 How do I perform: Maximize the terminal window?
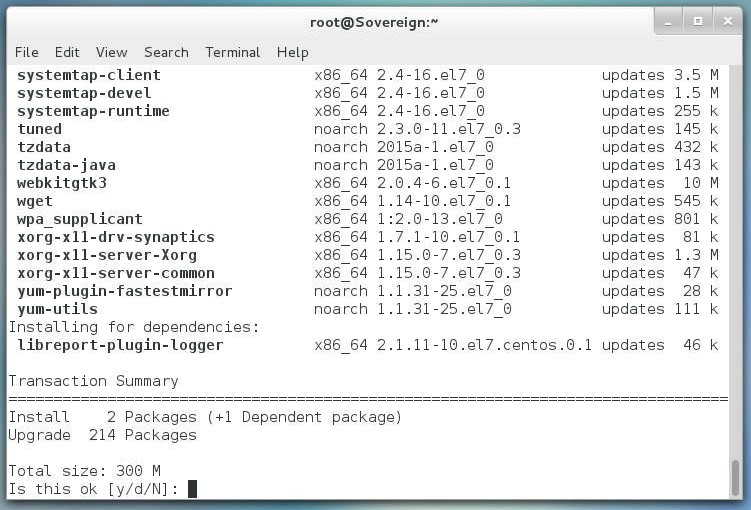click(698, 21)
